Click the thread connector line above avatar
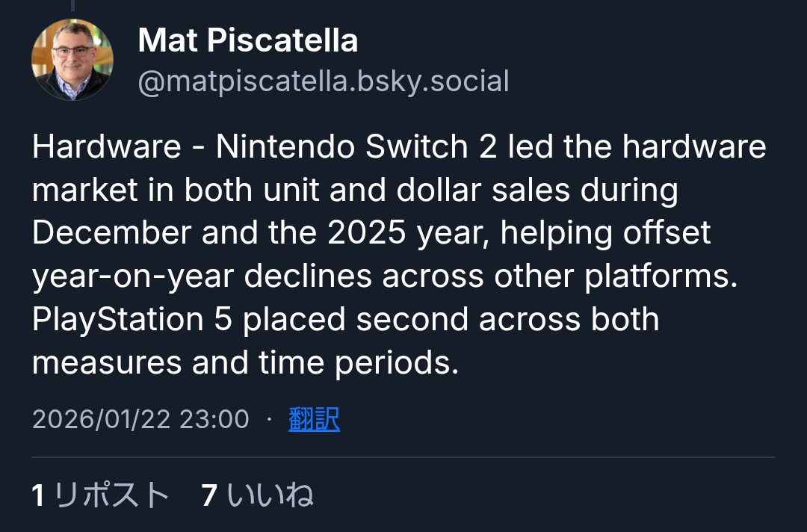 tap(72, 4)
